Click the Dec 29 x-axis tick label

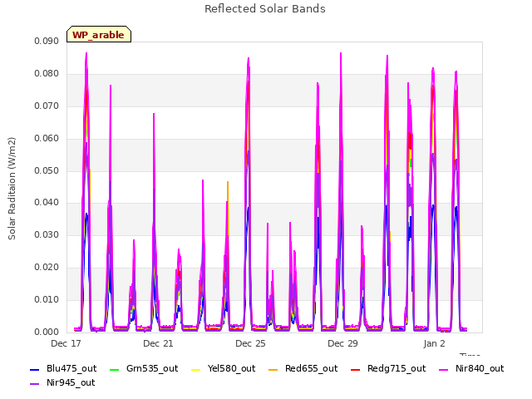click(342, 343)
